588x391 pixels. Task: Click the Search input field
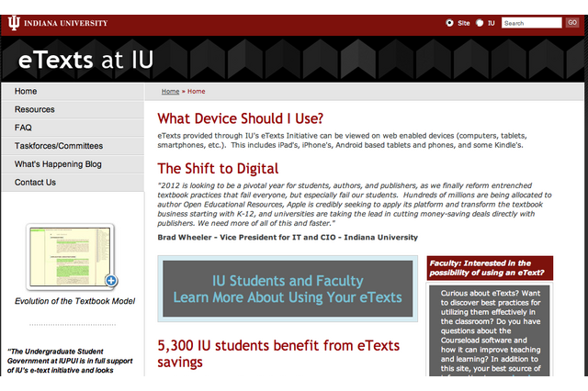tap(531, 23)
